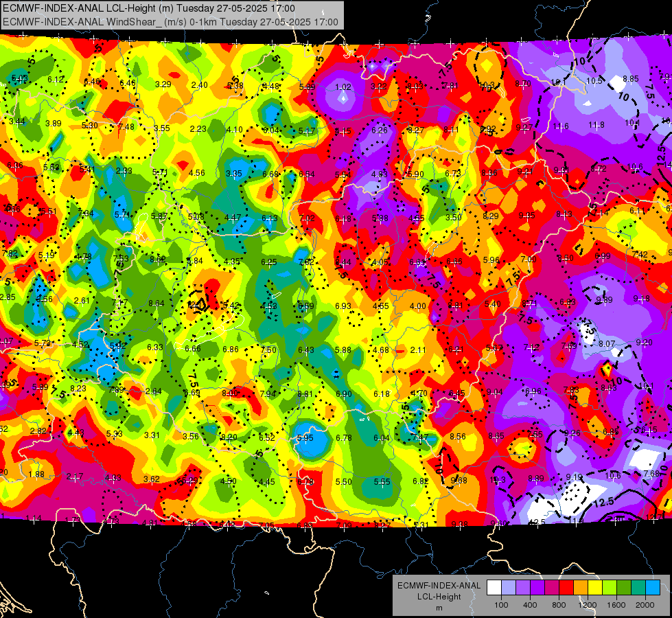Click the wind shear value 8.64

(x=157, y=304)
